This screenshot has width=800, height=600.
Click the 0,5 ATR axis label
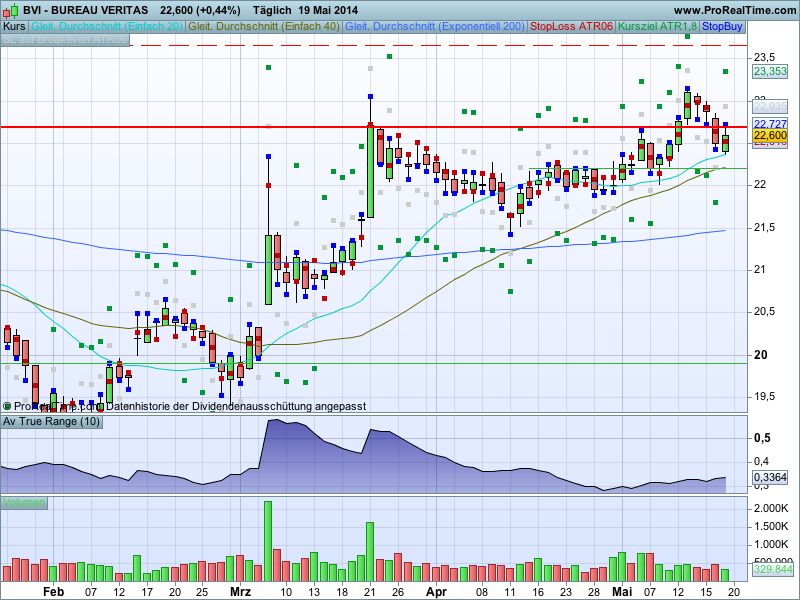click(762, 438)
